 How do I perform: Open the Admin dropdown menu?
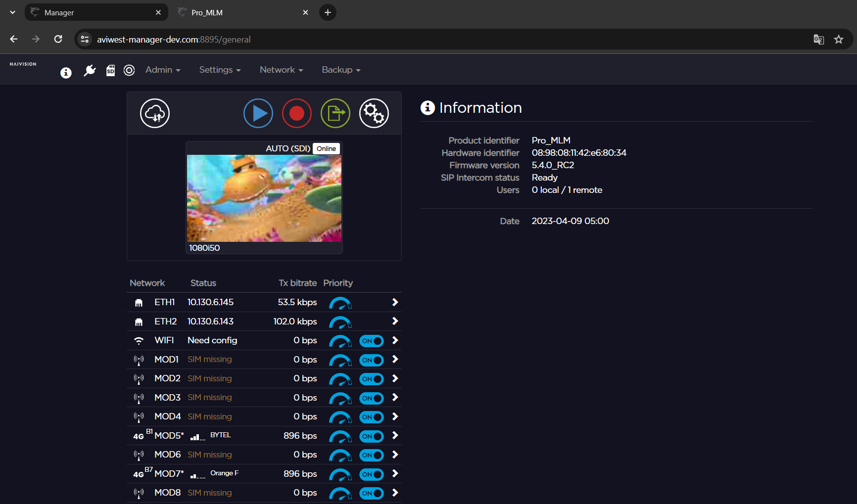click(163, 70)
